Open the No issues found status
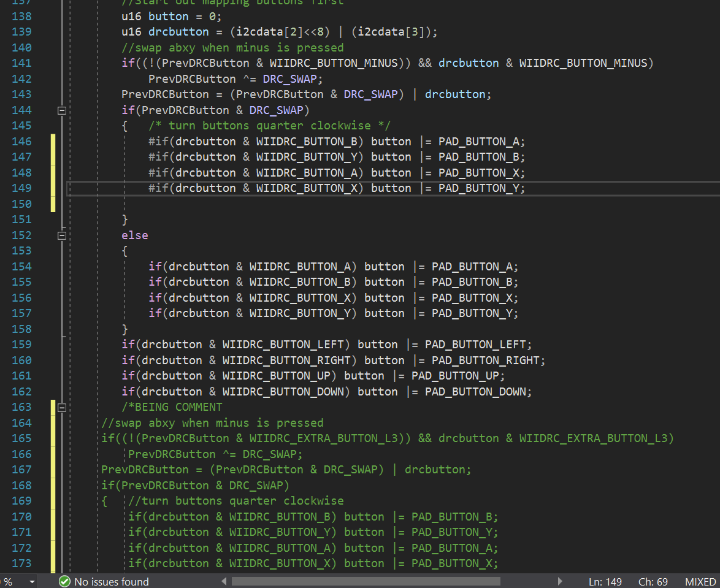720x588 pixels. tap(111, 582)
